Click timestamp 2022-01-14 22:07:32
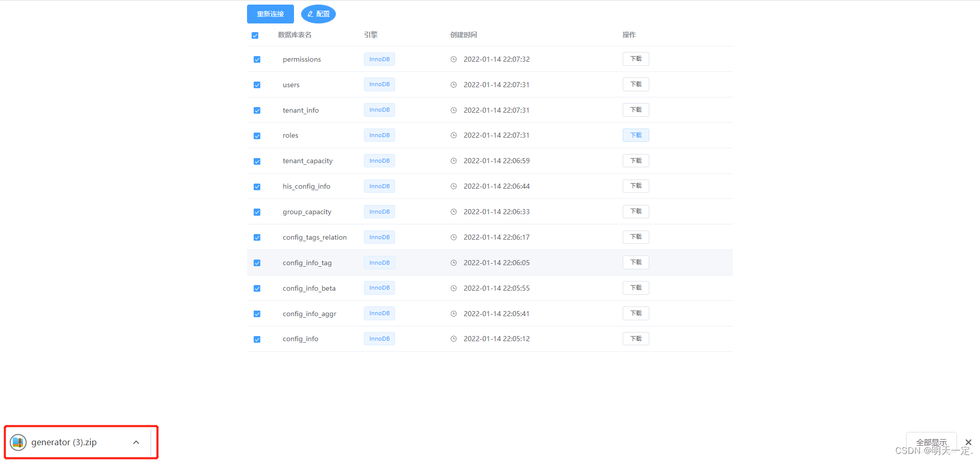The width and height of the screenshot is (980, 460). tap(497, 59)
